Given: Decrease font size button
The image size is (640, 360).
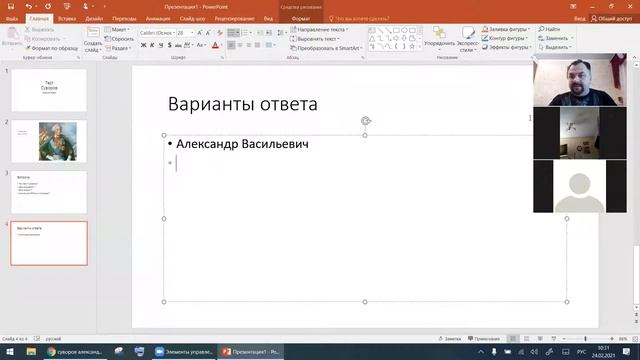Looking at the screenshot, I should pyautogui.click(x=208, y=33).
